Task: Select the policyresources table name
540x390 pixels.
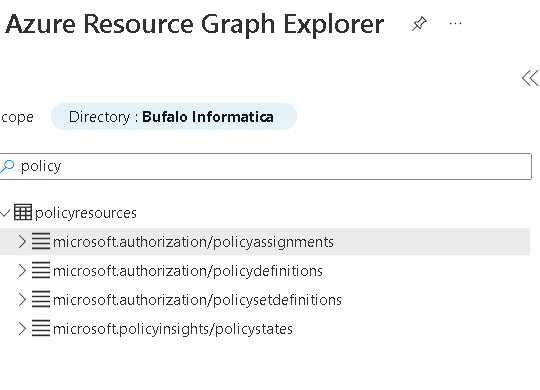Action: (86, 213)
